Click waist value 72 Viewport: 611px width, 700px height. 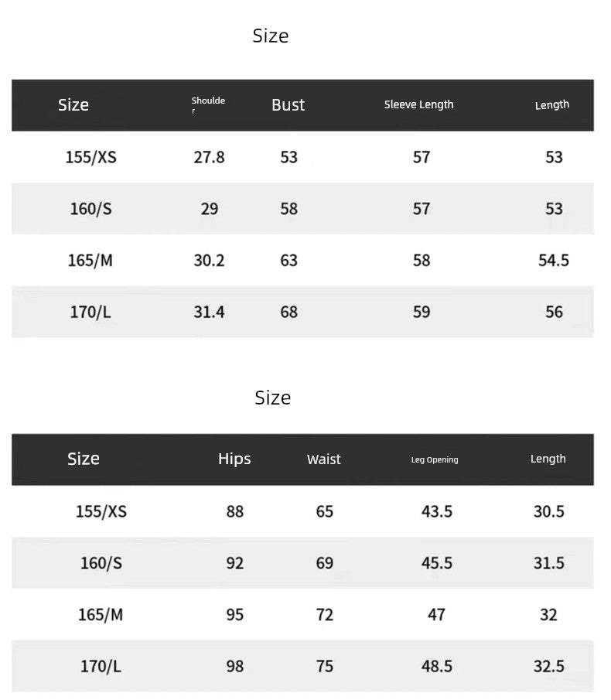click(x=325, y=615)
